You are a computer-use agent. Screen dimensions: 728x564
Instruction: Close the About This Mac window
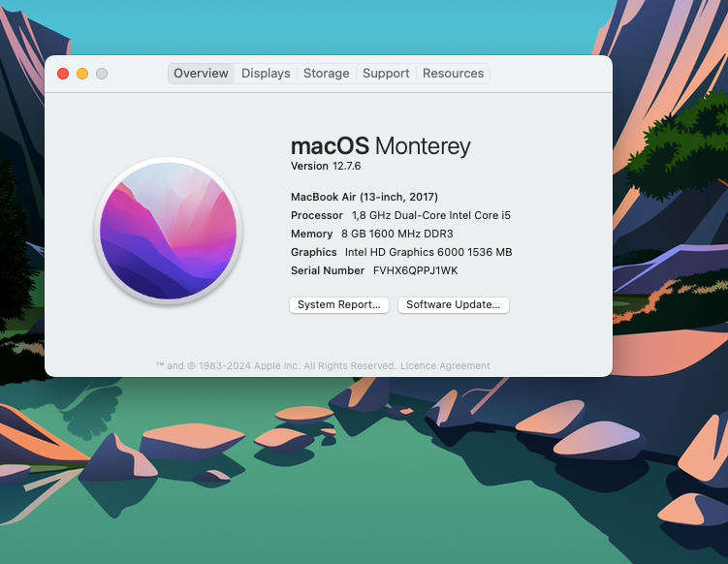[63, 74]
